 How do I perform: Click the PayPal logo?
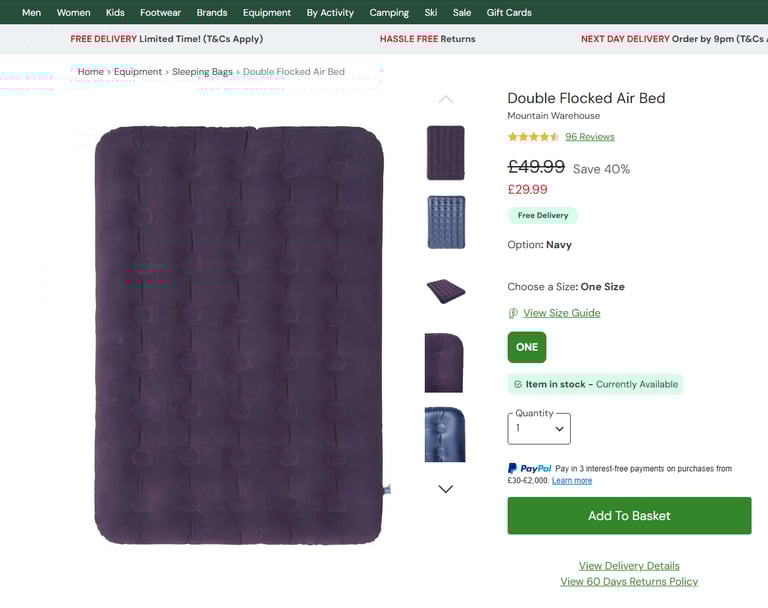tap(529, 468)
